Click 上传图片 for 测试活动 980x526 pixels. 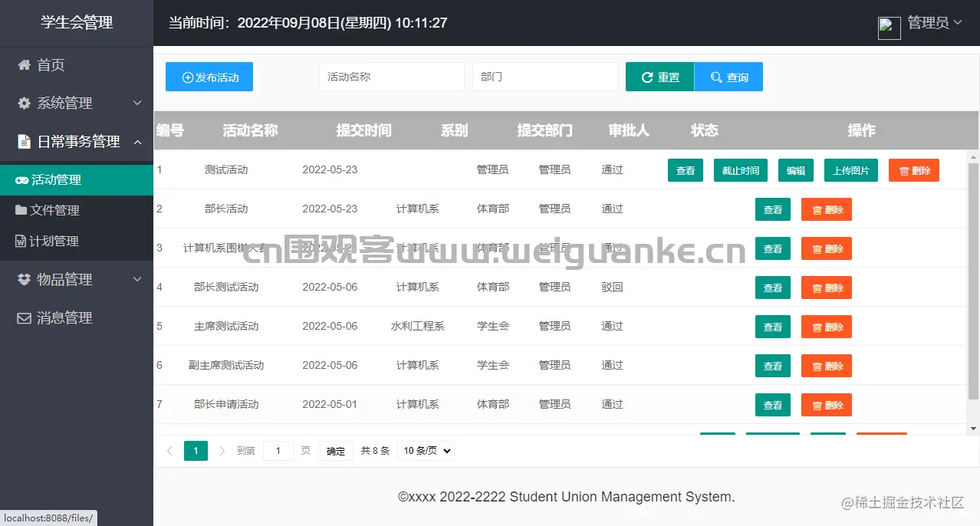click(x=851, y=170)
